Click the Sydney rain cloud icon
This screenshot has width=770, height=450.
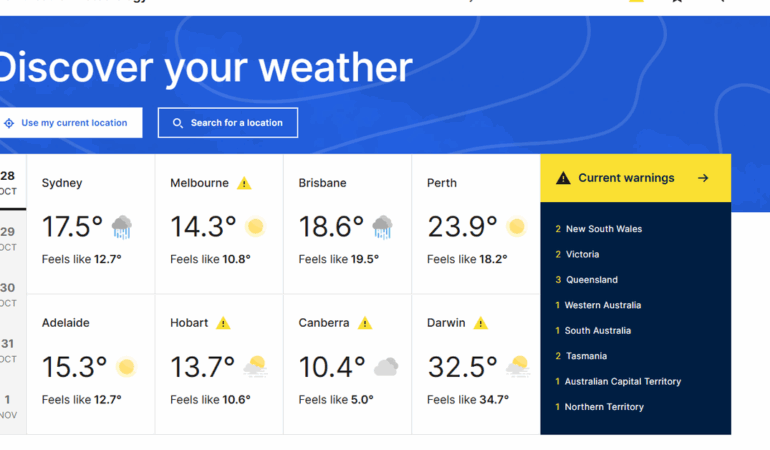coord(122,227)
